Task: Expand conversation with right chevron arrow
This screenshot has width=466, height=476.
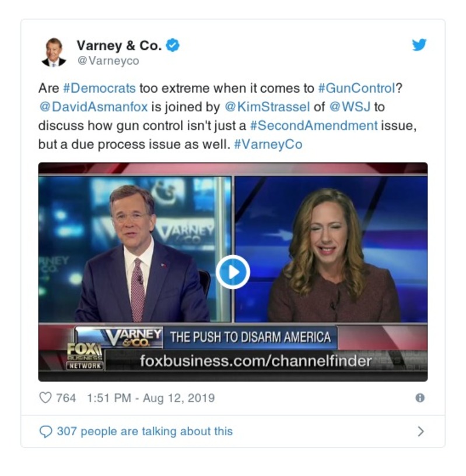Action: tap(421, 431)
